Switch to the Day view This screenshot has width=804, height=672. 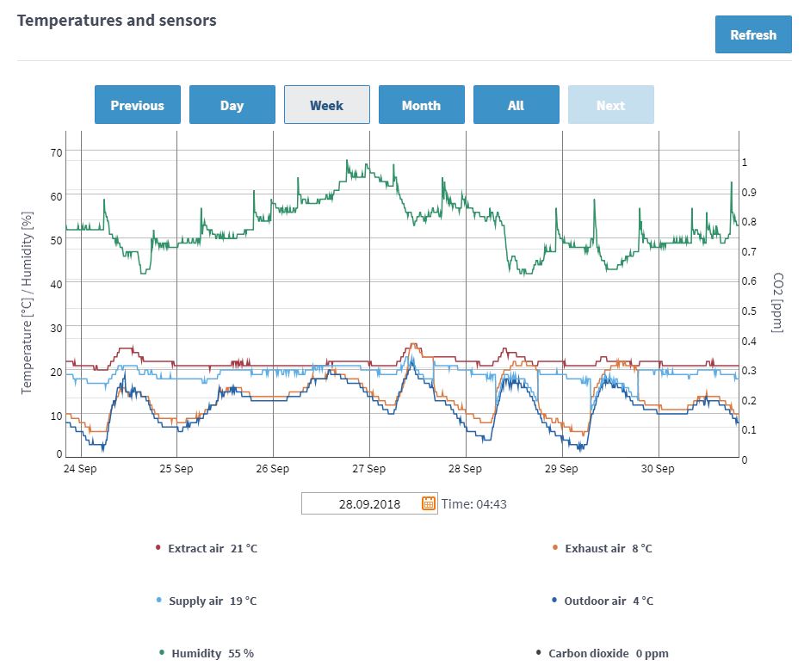point(232,104)
